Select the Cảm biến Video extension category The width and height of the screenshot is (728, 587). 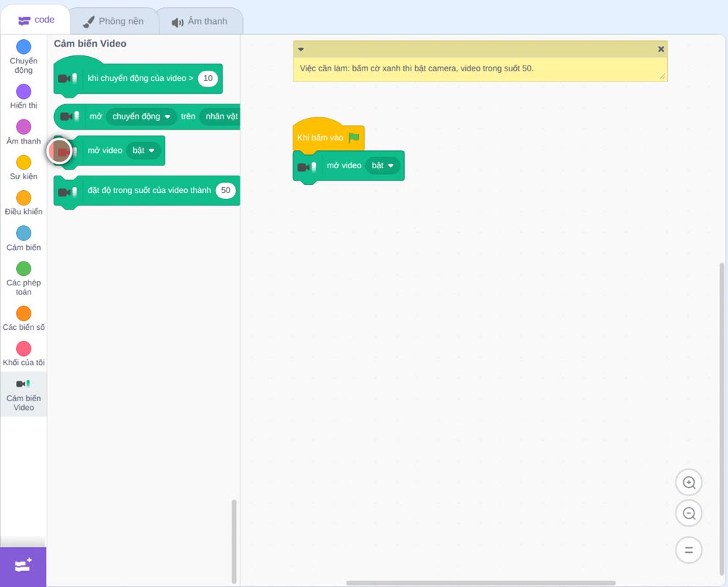point(23,394)
